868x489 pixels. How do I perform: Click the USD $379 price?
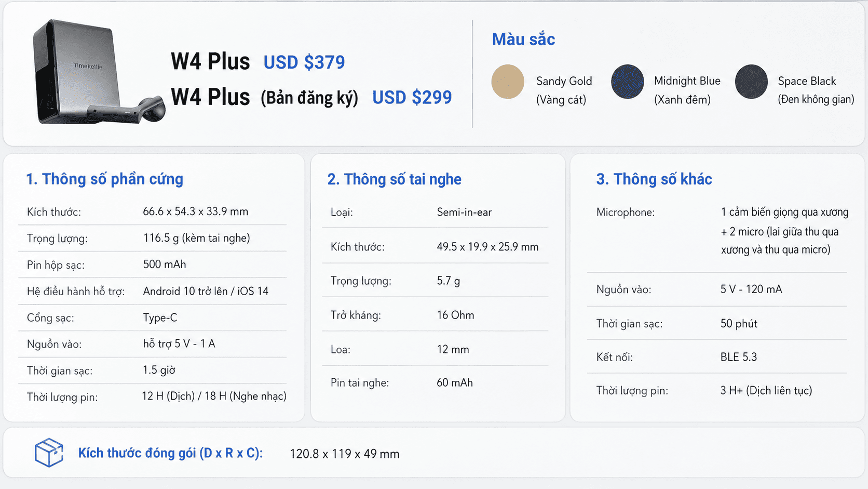click(x=304, y=62)
